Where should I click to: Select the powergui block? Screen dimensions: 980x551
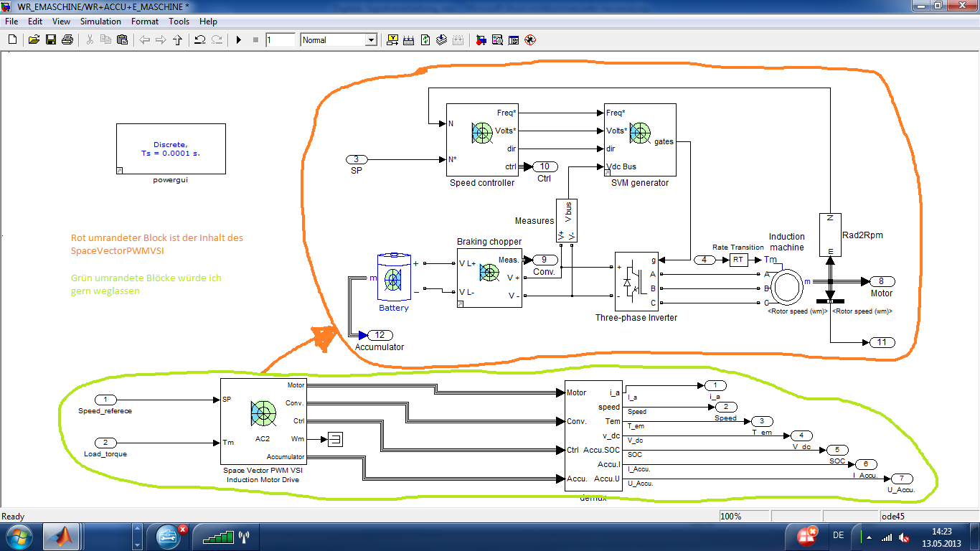click(x=171, y=149)
